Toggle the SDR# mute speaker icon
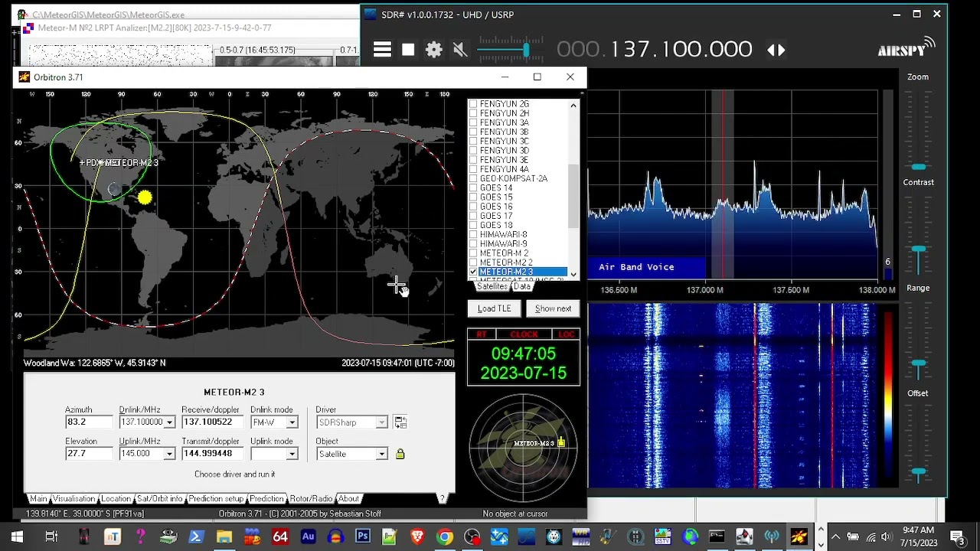The height and width of the screenshot is (551, 980). (459, 50)
